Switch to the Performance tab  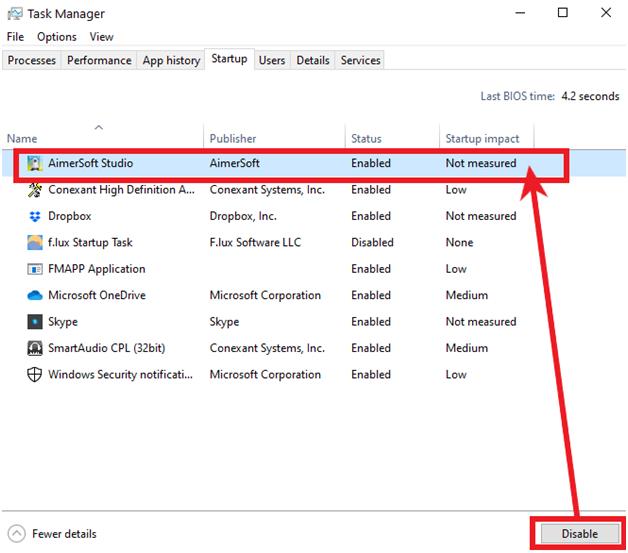(x=99, y=60)
